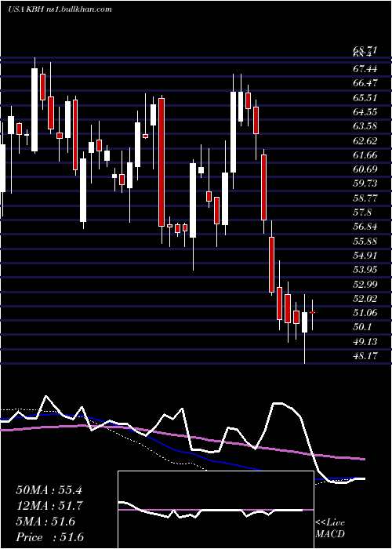Image resolution: width=392 pixels, height=549 pixels.
Task: Click the Live MACD inset chart panel
Action: pos(216,510)
